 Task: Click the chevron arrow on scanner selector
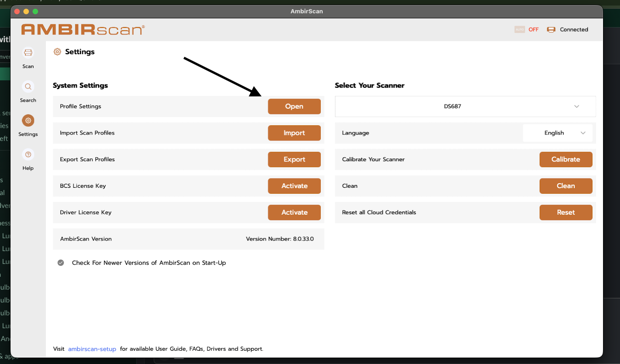(x=577, y=106)
